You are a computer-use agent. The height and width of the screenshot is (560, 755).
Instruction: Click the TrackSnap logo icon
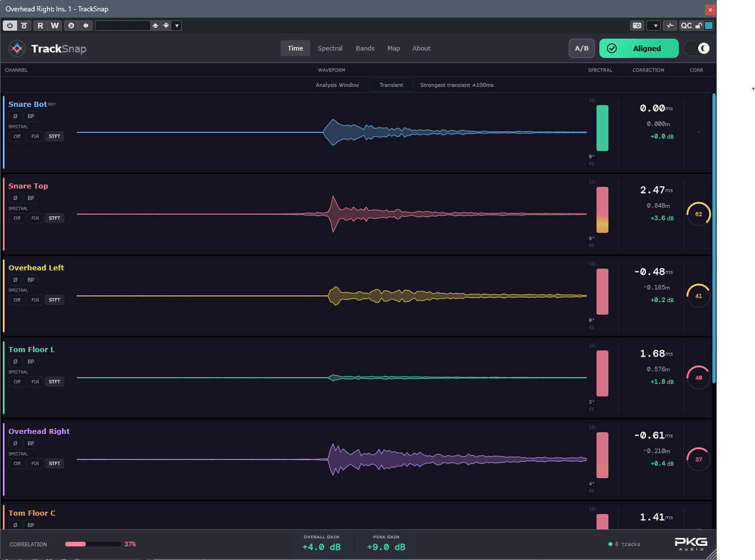point(17,48)
